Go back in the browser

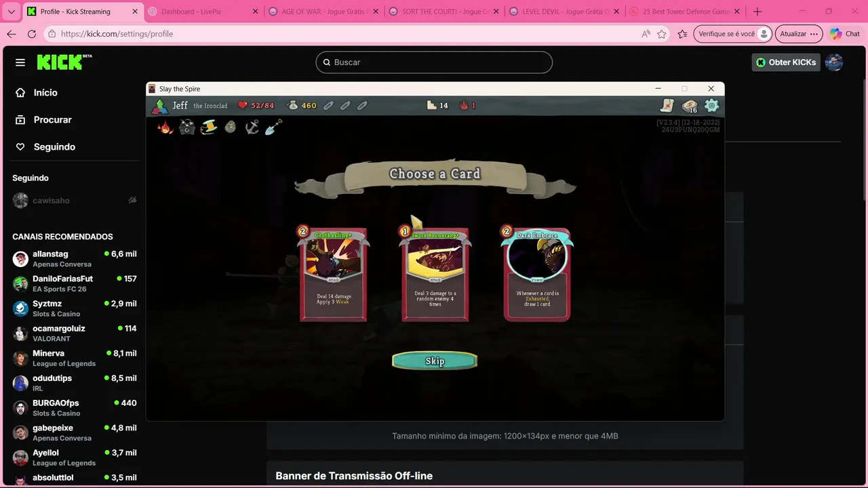[12, 34]
